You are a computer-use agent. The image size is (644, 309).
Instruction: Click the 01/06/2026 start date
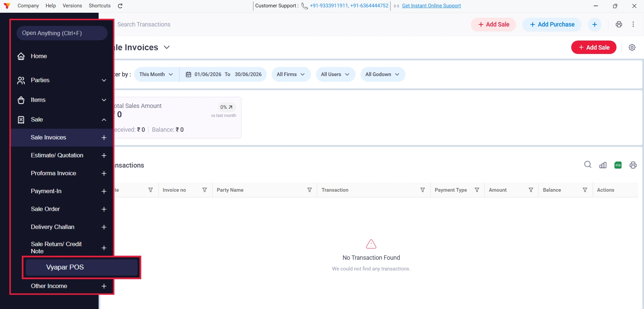[x=208, y=74]
